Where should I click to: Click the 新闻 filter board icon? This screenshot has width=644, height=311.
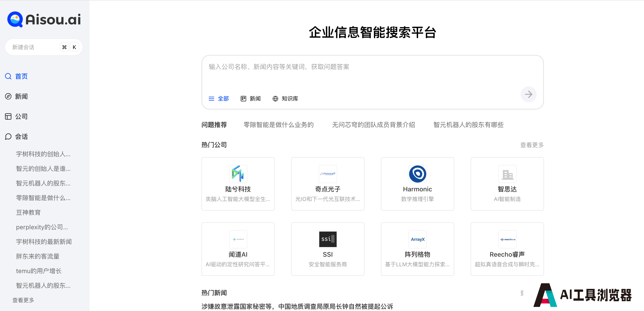243,98
